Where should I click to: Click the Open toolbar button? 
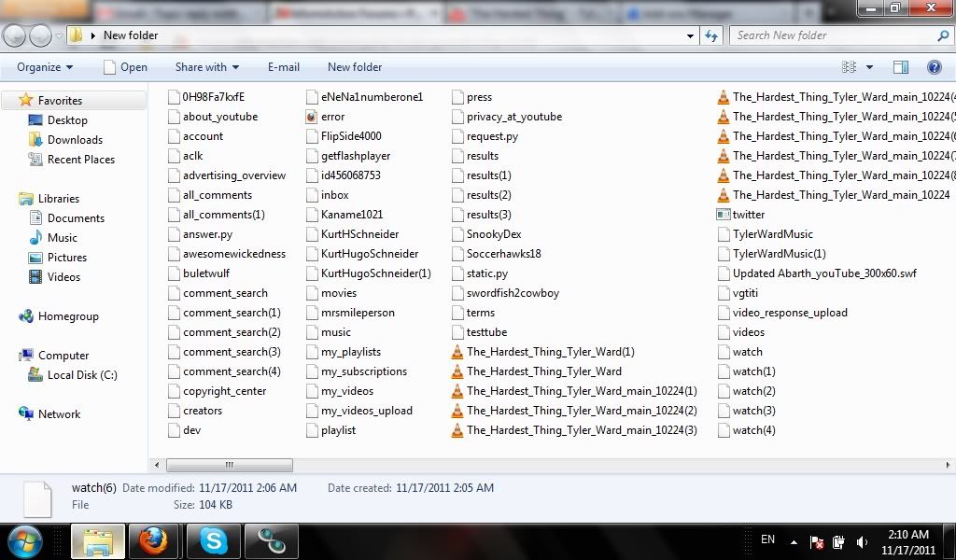pyautogui.click(x=126, y=67)
